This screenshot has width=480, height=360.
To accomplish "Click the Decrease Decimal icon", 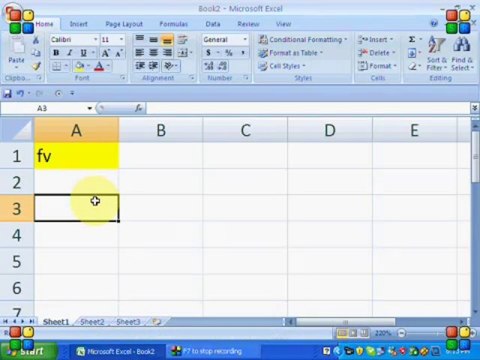I will point(223,66).
